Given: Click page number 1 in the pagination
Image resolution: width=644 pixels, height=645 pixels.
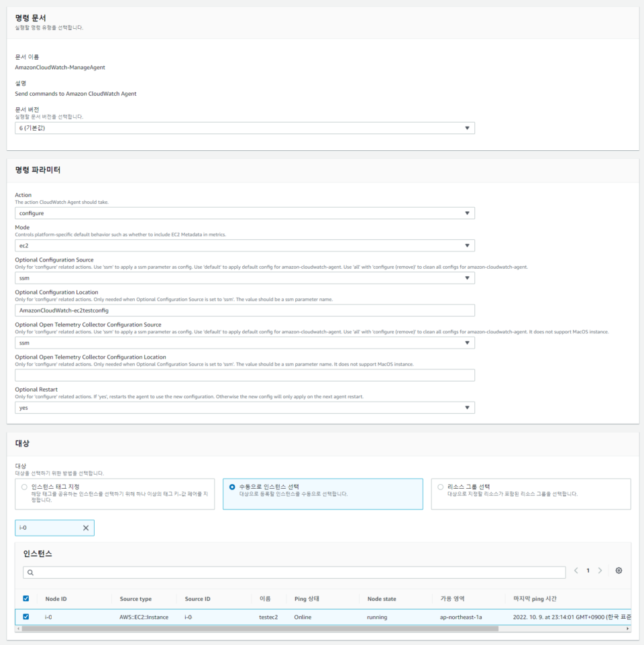Looking at the screenshot, I should click(588, 570).
